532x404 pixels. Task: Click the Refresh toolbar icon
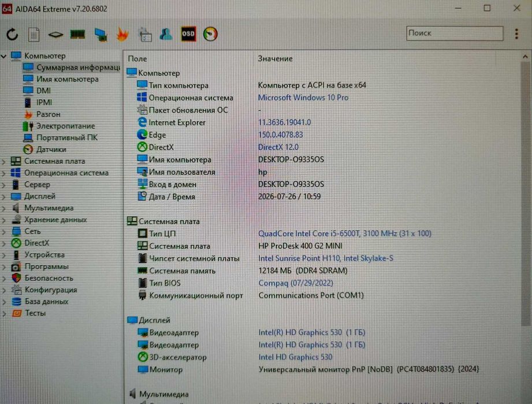[12, 34]
